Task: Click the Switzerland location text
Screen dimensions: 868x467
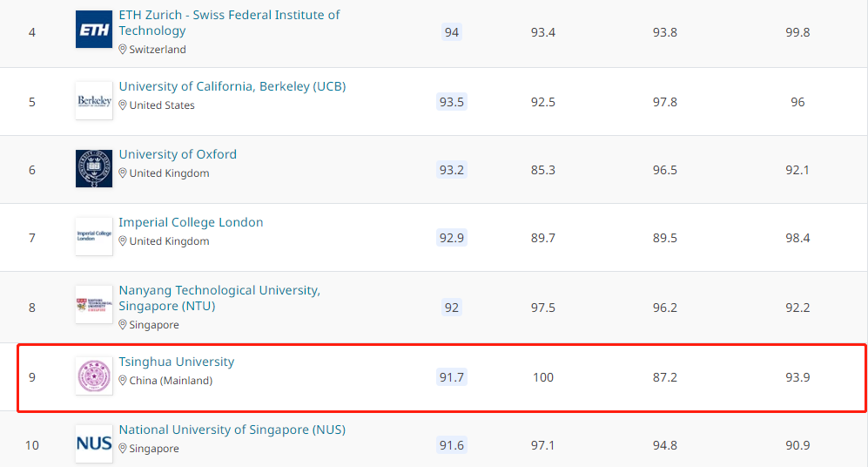Action: pos(158,50)
